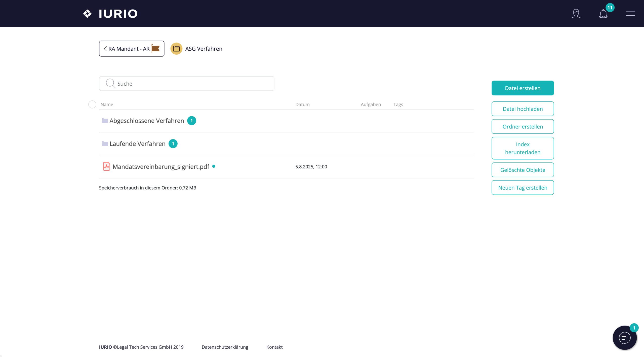Open Gelöschte Objekte
This screenshot has height=357, width=644.
[x=522, y=170]
